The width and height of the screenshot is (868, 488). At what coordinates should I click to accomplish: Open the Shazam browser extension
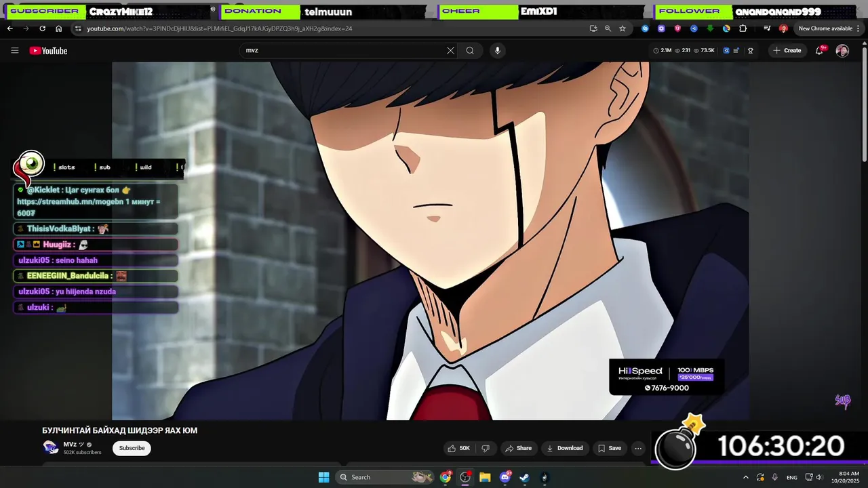(x=645, y=28)
